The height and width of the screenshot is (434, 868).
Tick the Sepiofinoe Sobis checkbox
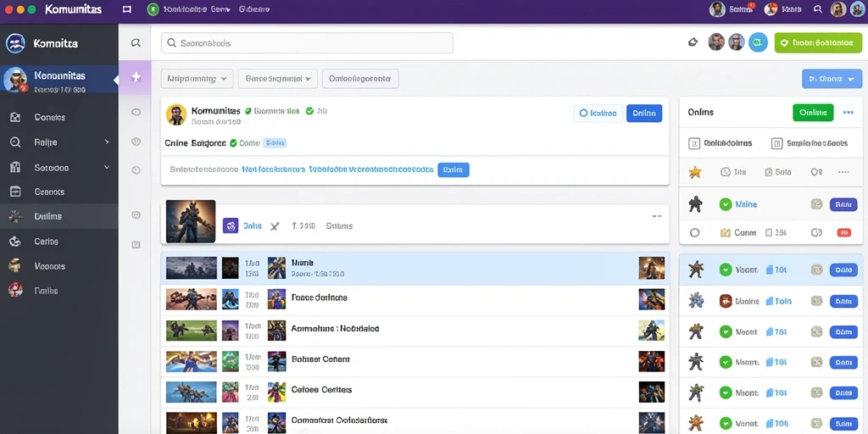pos(776,143)
